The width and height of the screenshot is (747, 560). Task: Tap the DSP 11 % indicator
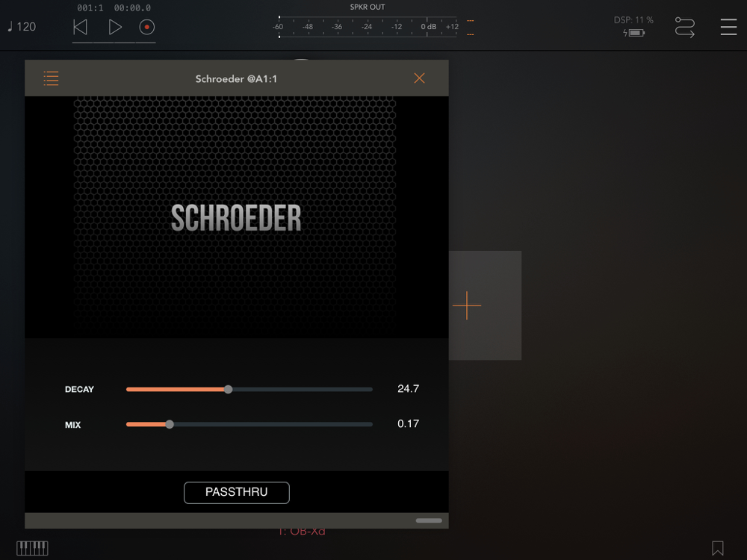pyautogui.click(x=633, y=20)
